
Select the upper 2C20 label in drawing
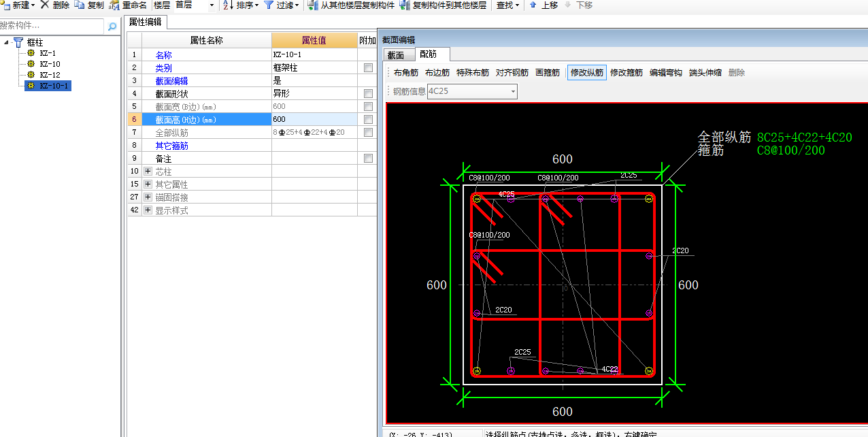coord(680,250)
